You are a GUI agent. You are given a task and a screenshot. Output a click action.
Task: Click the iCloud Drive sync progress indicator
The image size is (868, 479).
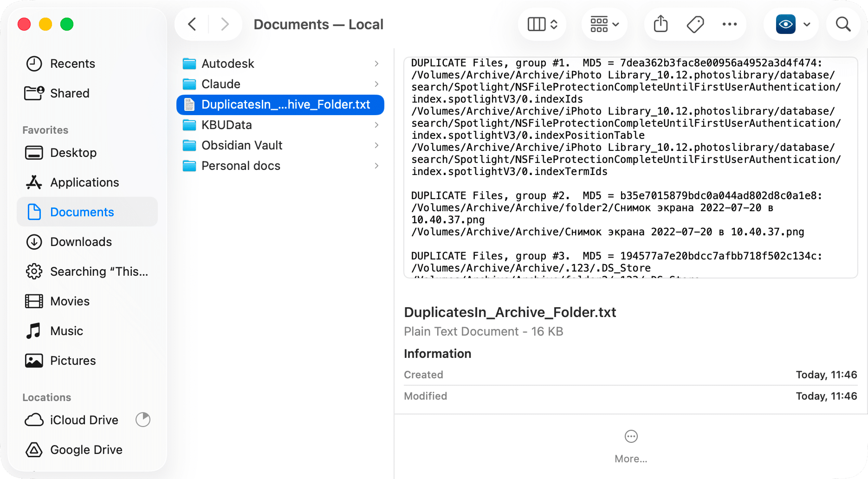143,420
